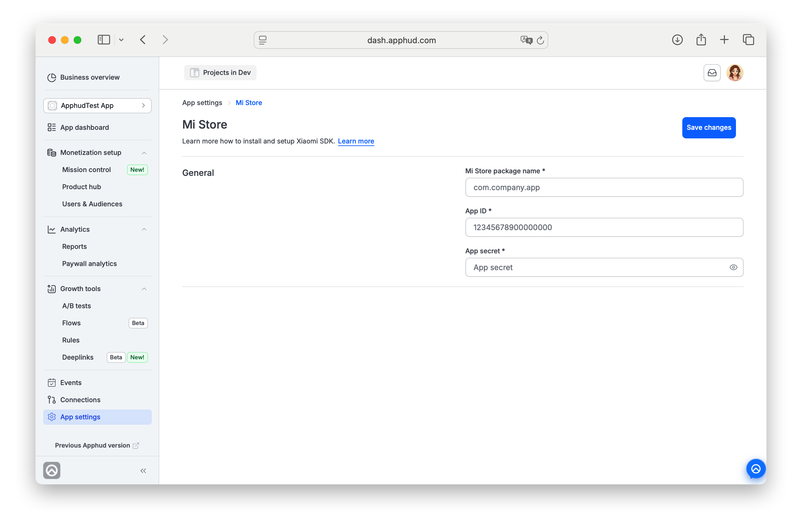
Task: Open the Business overview page
Action: point(90,77)
